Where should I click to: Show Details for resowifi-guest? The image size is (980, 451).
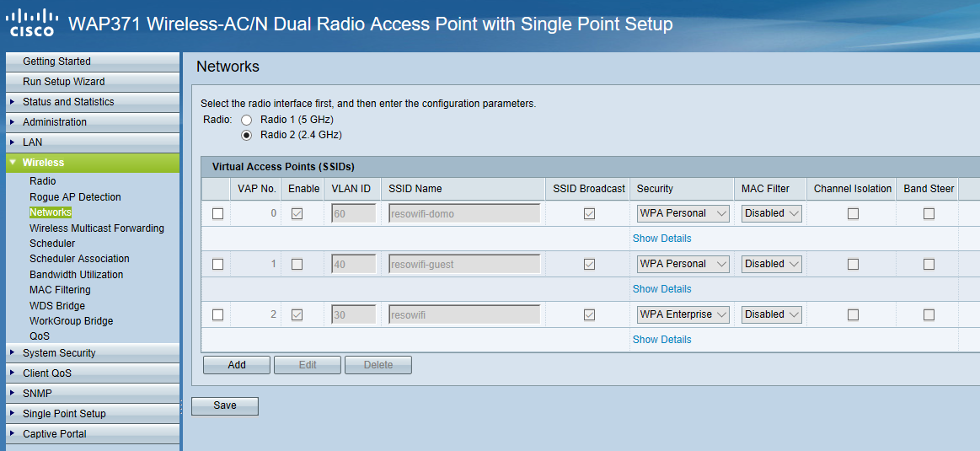point(661,289)
